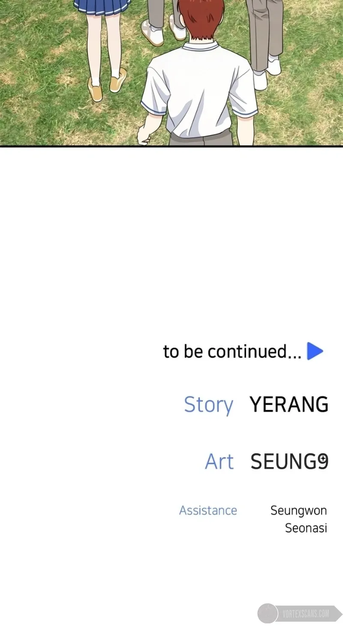This screenshot has width=343, height=644.
Task: Click the "Assistance" label
Action: (x=208, y=510)
